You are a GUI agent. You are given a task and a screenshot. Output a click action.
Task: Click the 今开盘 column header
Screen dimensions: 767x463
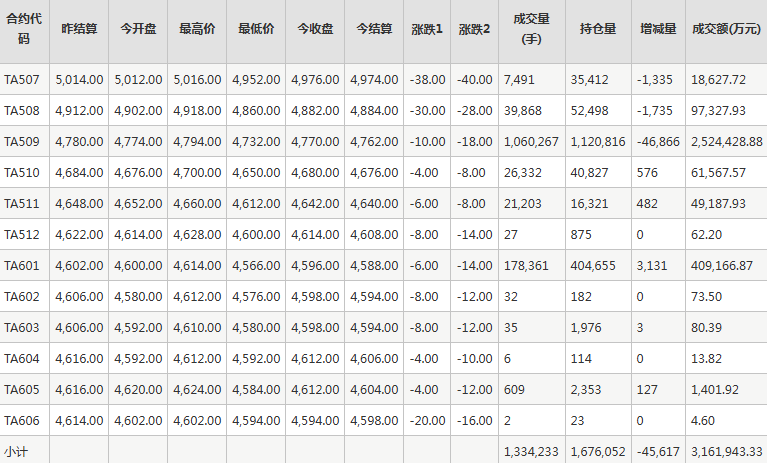click(x=138, y=29)
